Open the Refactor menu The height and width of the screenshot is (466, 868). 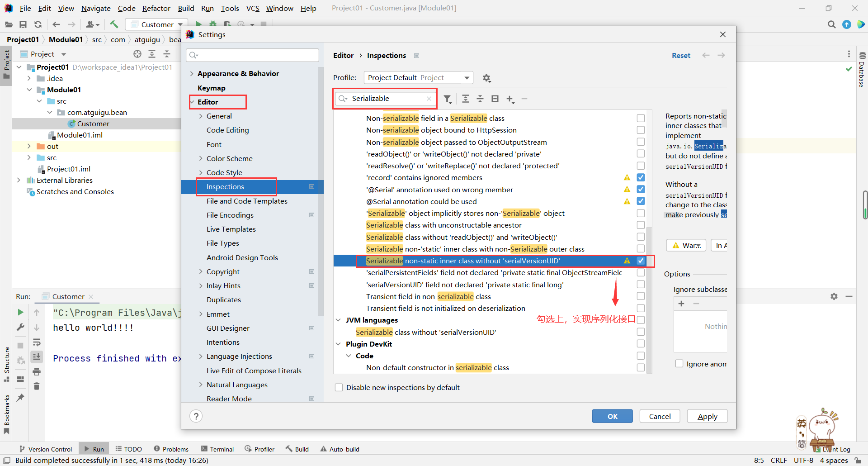pyautogui.click(x=156, y=8)
